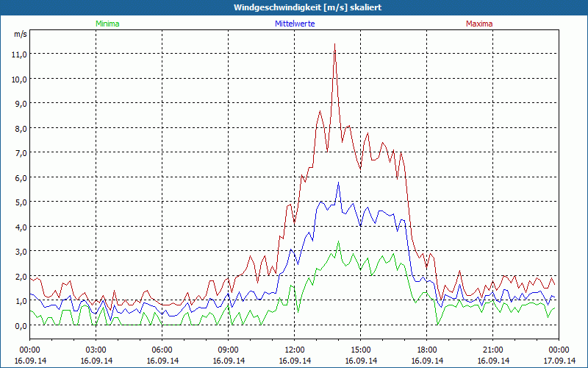
Task: Click the 17.09.14 date label
Action: [559, 361]
